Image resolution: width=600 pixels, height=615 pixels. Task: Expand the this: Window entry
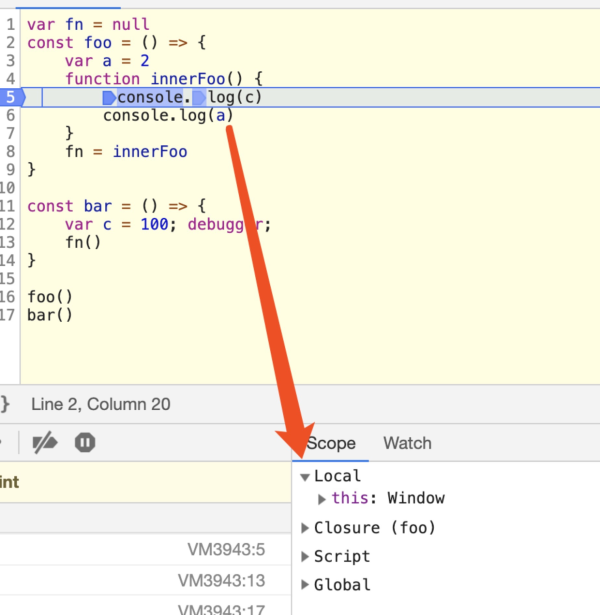point(322,499)
